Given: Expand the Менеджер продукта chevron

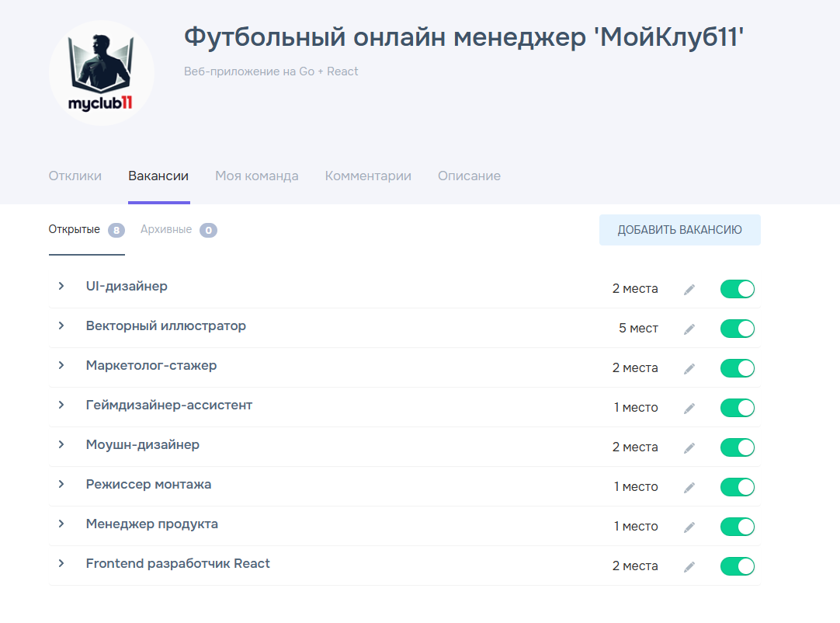Looking at the screenshot, I should coord(61,524).
